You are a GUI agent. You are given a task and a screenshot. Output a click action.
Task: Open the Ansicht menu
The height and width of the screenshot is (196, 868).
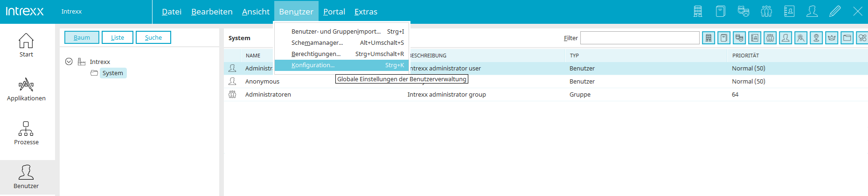pos(256,12)
